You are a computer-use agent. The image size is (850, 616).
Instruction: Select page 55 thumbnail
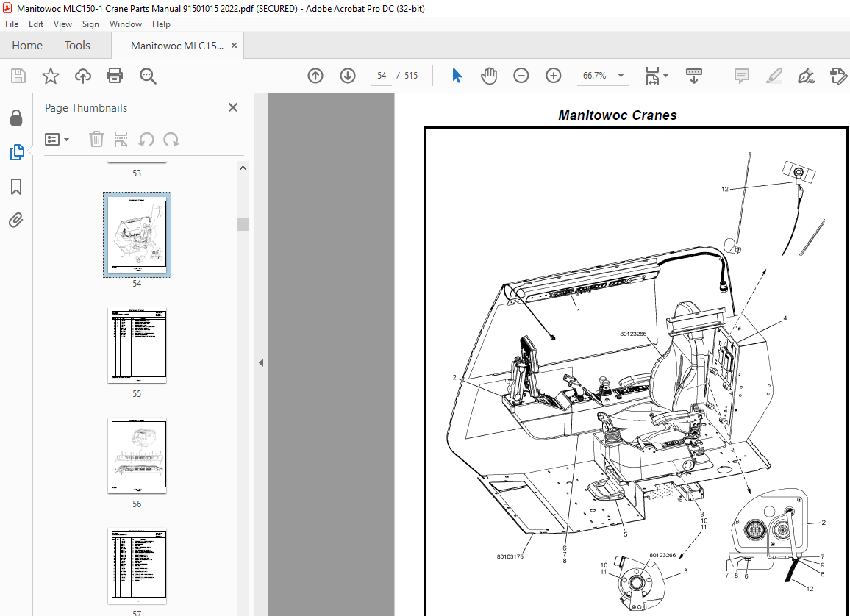(x=137, y=345)
